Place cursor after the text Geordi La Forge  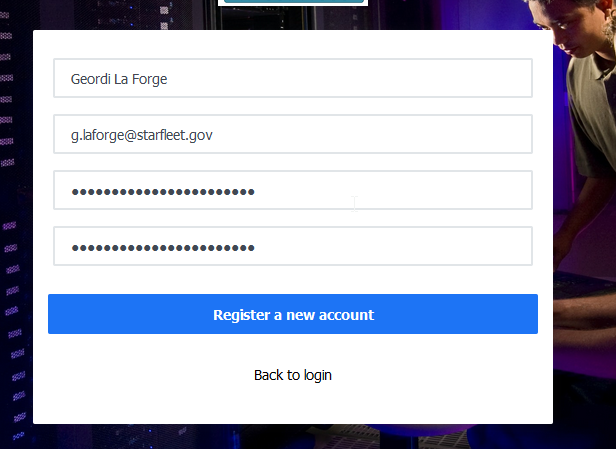point(168,79)
